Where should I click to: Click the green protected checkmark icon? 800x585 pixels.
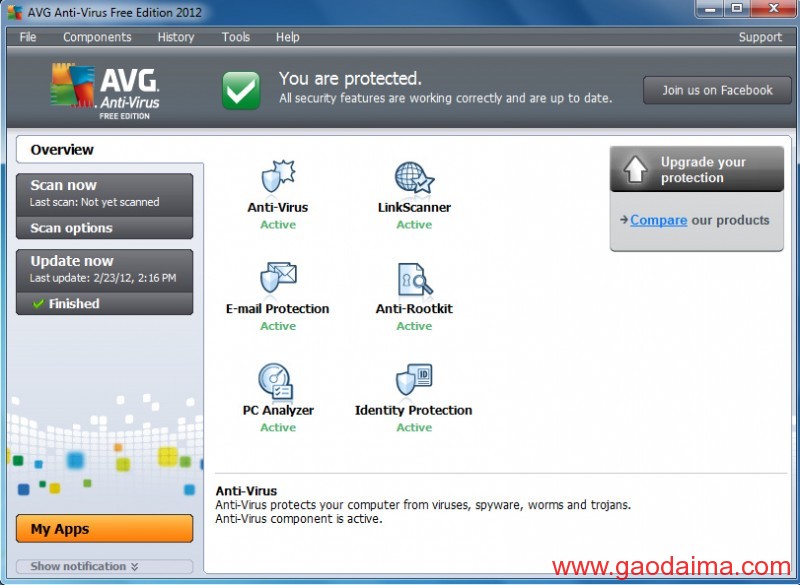click(x=241, y=90)
